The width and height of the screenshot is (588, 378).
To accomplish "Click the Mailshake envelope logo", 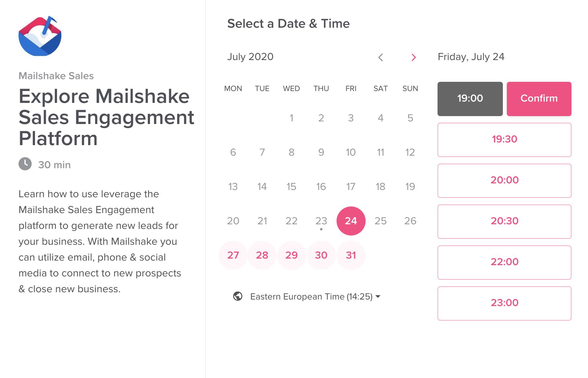I will click(40, 36).
